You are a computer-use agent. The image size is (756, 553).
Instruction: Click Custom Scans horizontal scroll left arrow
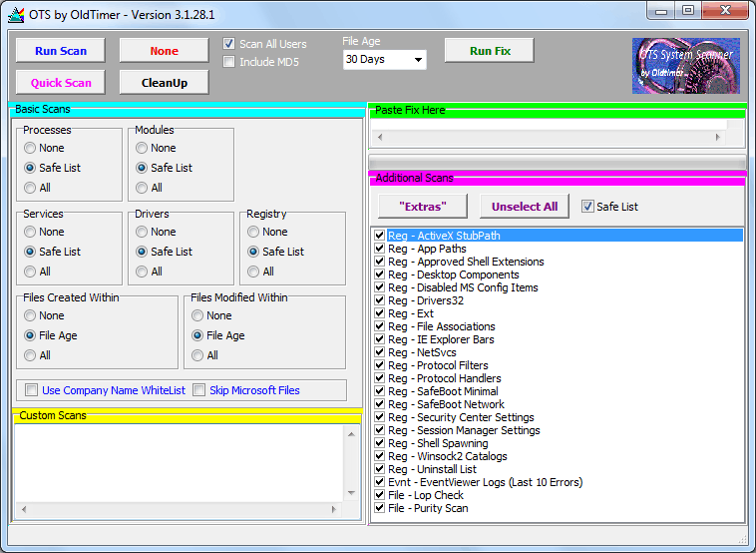coord(24,509)
